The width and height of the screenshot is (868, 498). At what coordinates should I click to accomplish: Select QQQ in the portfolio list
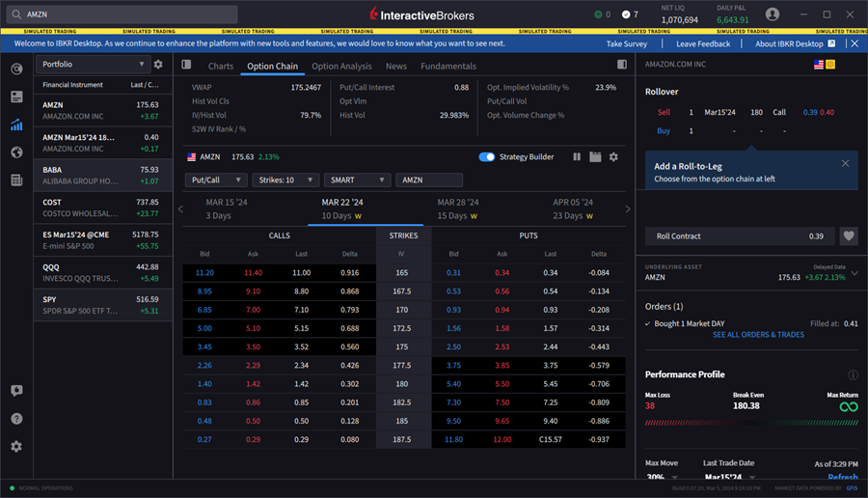103,272
